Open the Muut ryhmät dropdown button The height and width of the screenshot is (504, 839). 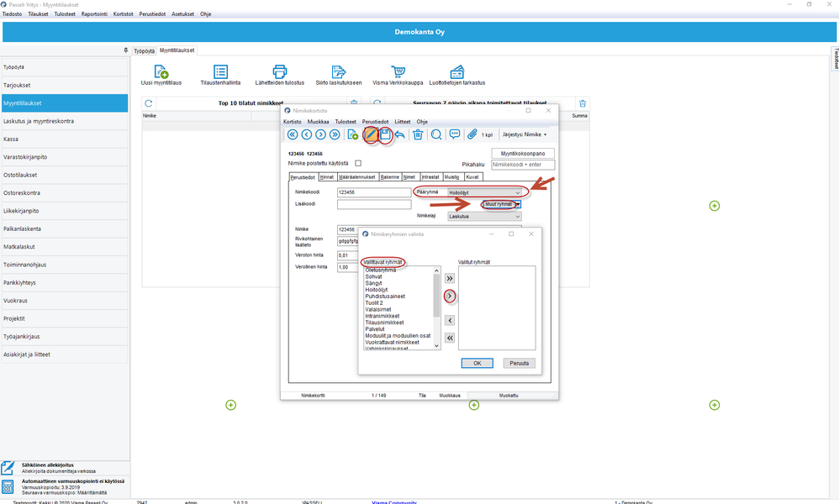[501, 204]
